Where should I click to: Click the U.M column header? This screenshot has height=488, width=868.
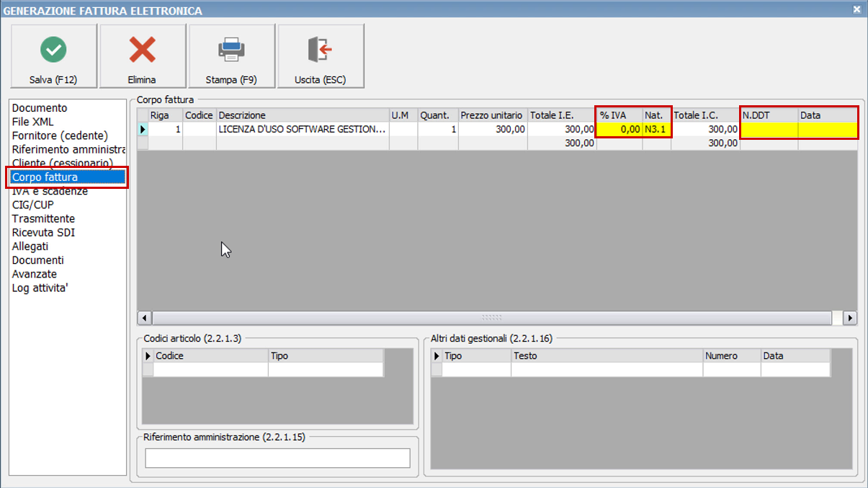[x=403, y=115]
